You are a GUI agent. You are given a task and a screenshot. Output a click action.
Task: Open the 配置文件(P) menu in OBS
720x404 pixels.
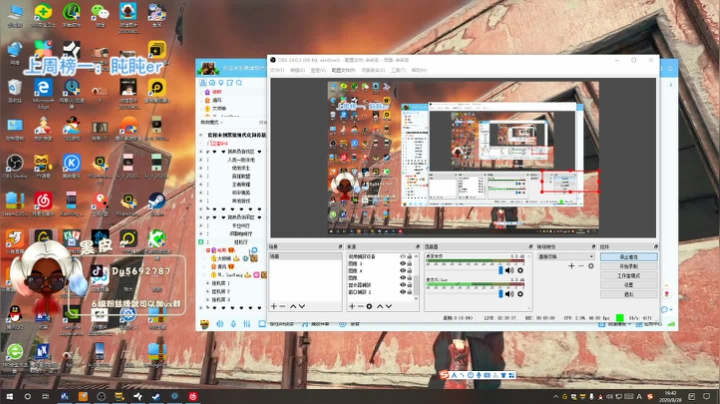click(x=343, y=70)
